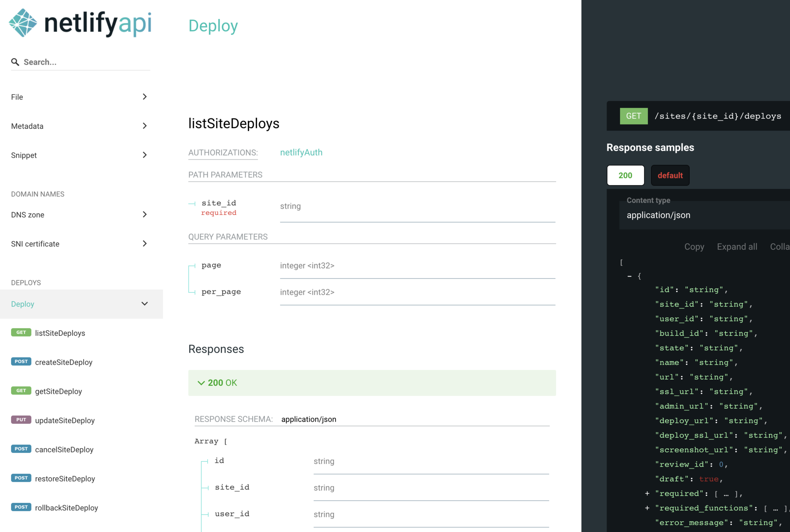
Task: Open updateSiteDeploy PUT endpoint
Action: (x=65, y=420)
